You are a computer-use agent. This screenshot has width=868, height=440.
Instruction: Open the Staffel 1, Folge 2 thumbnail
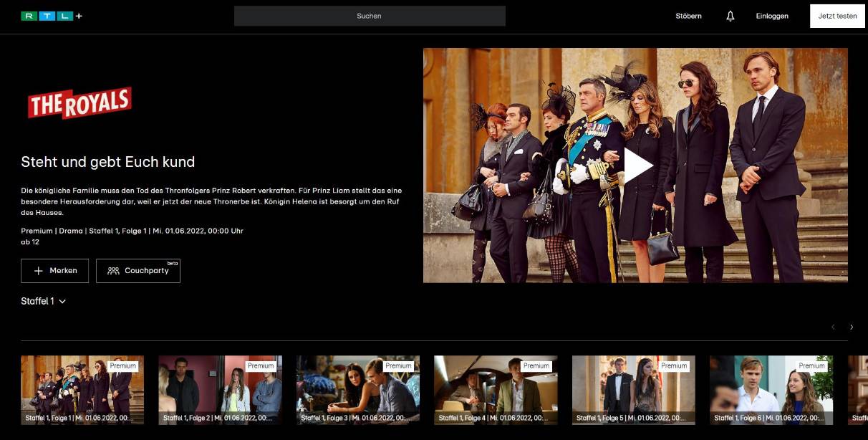220,390
